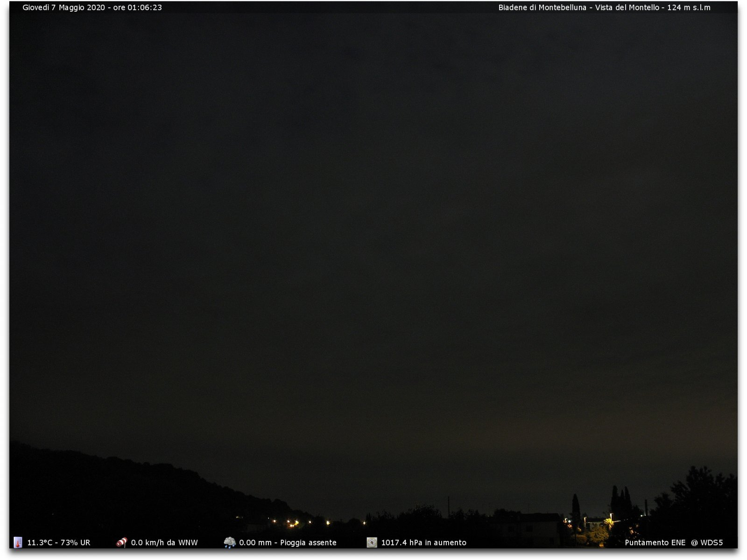This screenshot has width=747, height=560.
Task: Click the rain cloud precipitation icon
Action: (x=230, y=542)
